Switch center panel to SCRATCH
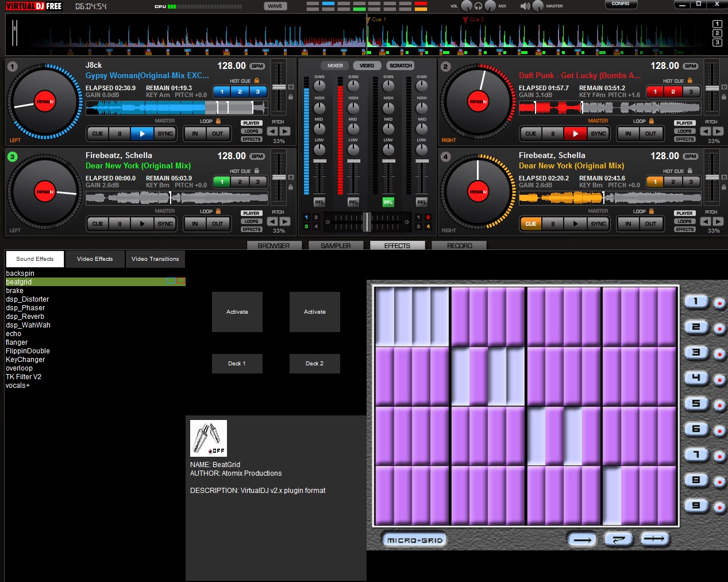The height and width of the screenshot is (582, 728). 400,65
